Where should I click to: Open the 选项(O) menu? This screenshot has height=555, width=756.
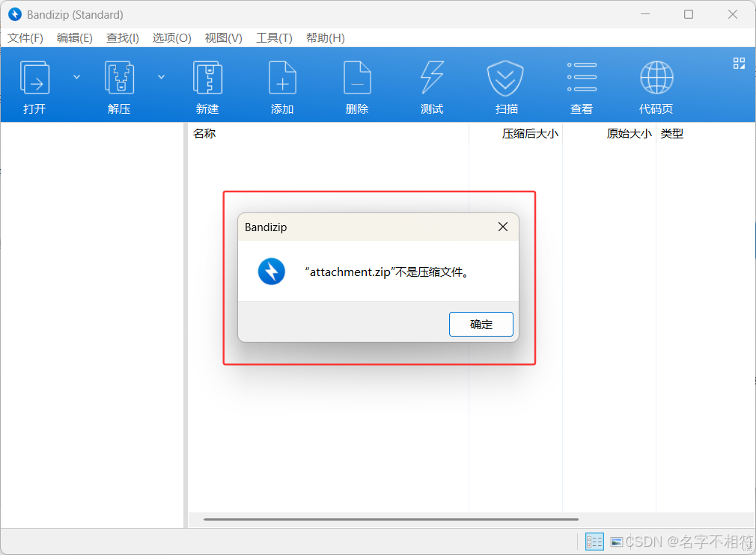click(171, 38)
